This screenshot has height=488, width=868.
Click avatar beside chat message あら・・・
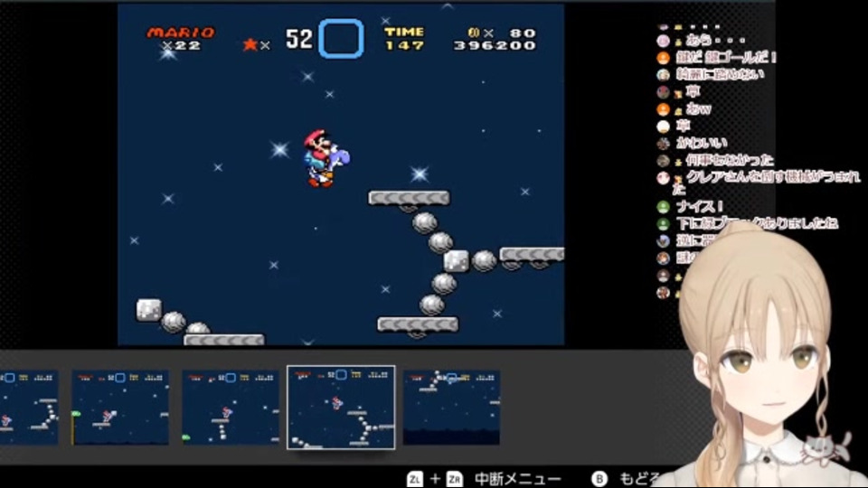tap(663, 41)
